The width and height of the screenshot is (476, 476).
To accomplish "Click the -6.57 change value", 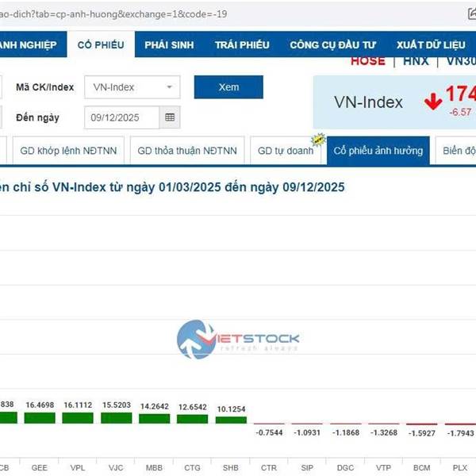I will tap(460, 112).
